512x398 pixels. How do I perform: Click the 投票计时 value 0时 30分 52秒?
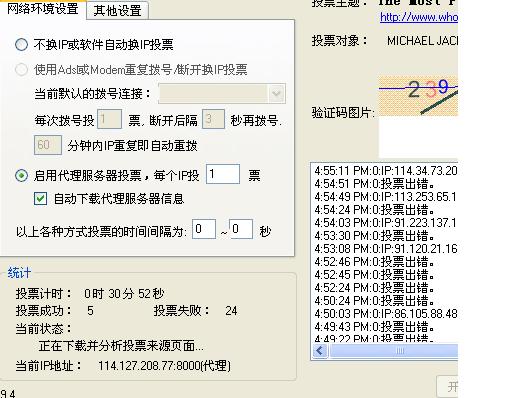click(x=124, y=294)
